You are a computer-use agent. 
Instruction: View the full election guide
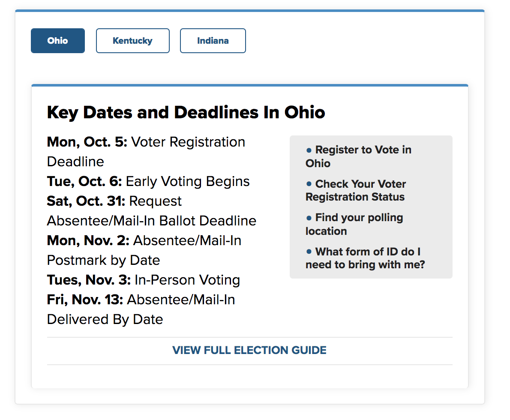coord(249,350)
